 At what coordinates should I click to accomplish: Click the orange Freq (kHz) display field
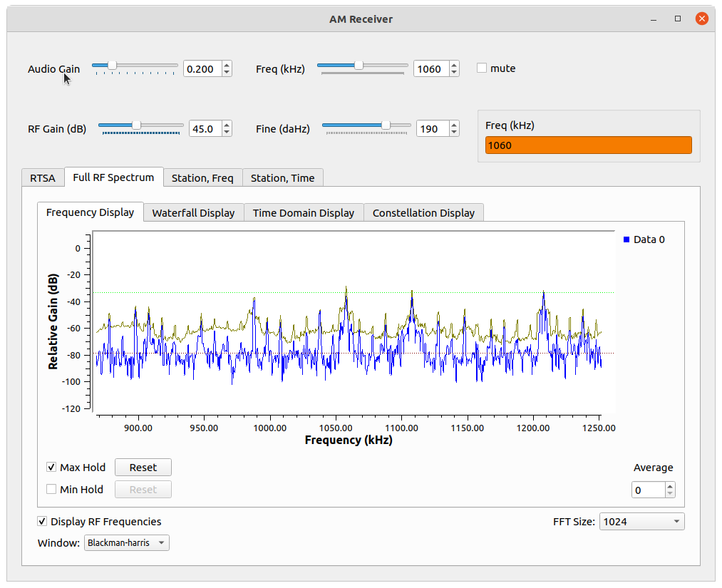pos(588,145)
